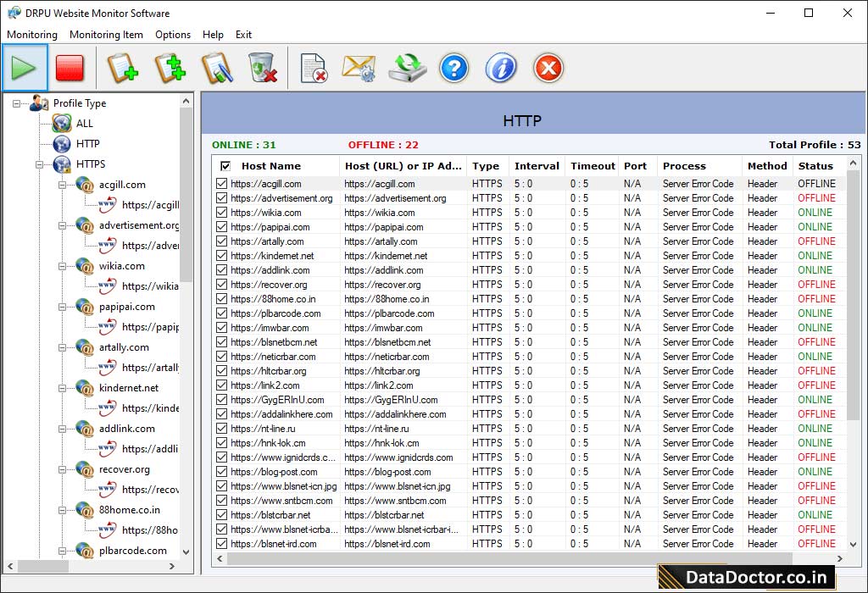Collapse the kindernet.net tree node
Screen dimensions: 868x593
coord(62,388)
